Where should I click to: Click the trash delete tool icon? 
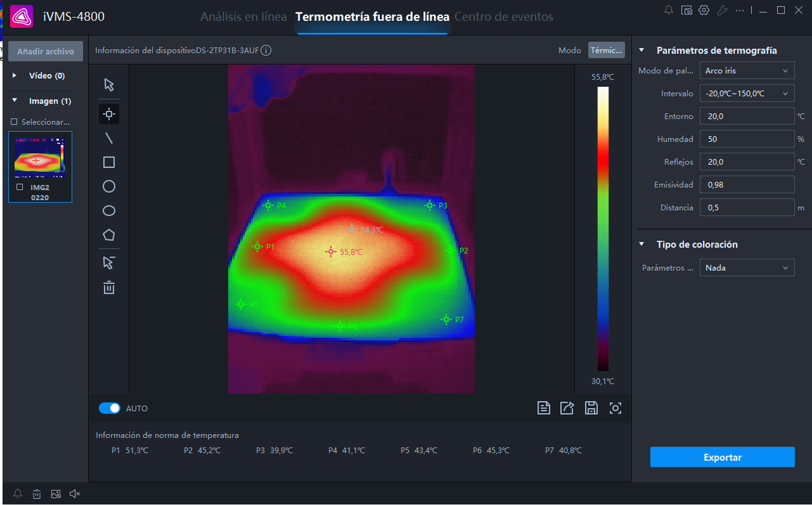pyautogui.click(x=109, y=287)
